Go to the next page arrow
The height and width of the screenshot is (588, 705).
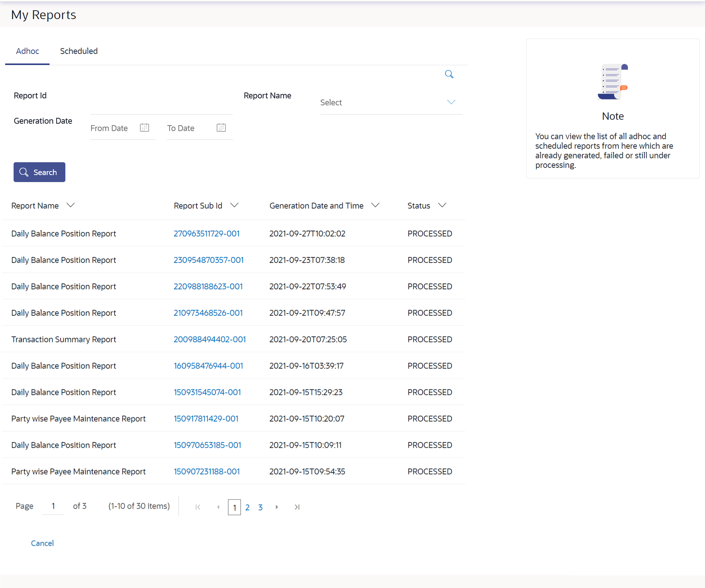[x=277, y=507]
